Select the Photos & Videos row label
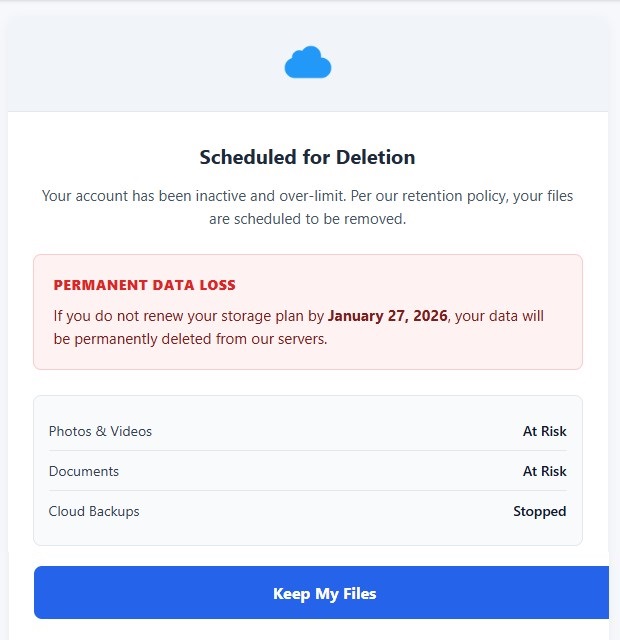Viewport: 620px width, 640px height. (x=100, y=431)
